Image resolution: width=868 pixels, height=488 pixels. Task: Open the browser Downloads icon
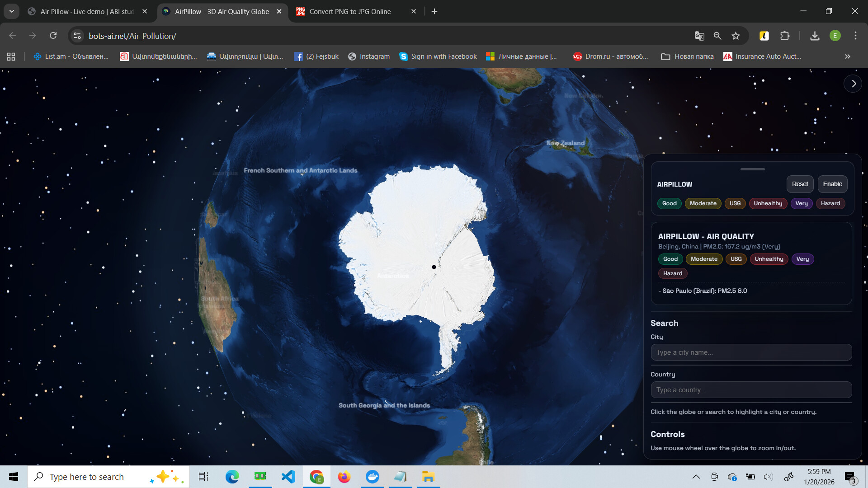coord(815,36)
